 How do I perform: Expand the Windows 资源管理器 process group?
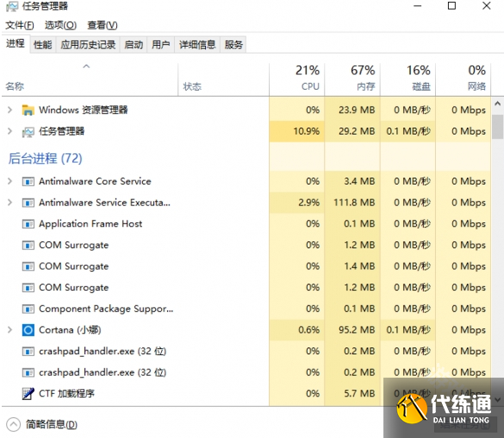[10, 110]
